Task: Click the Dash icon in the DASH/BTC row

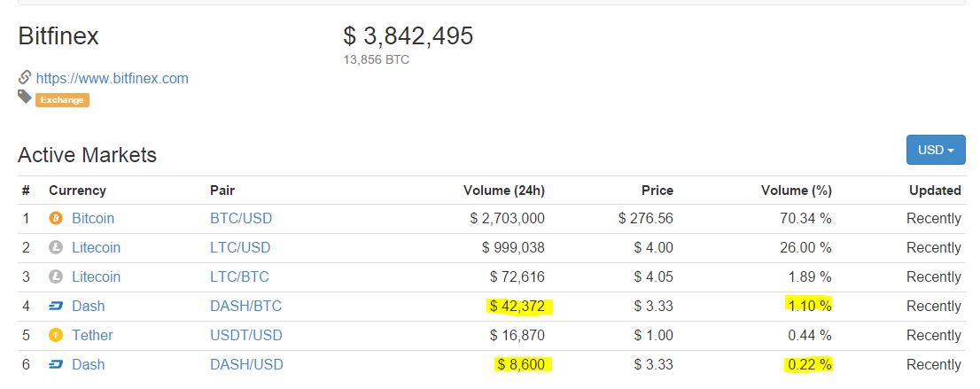Action: click(x=56, y=307)
